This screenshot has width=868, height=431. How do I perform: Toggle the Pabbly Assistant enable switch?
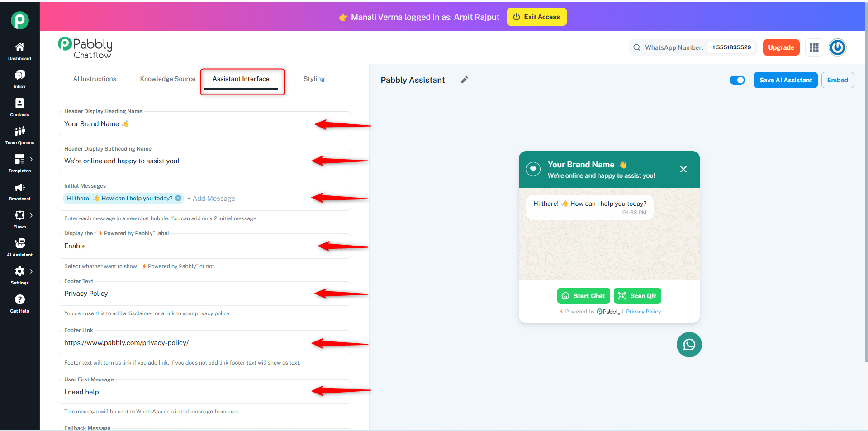pyautogui.click(x=737, y=80)
